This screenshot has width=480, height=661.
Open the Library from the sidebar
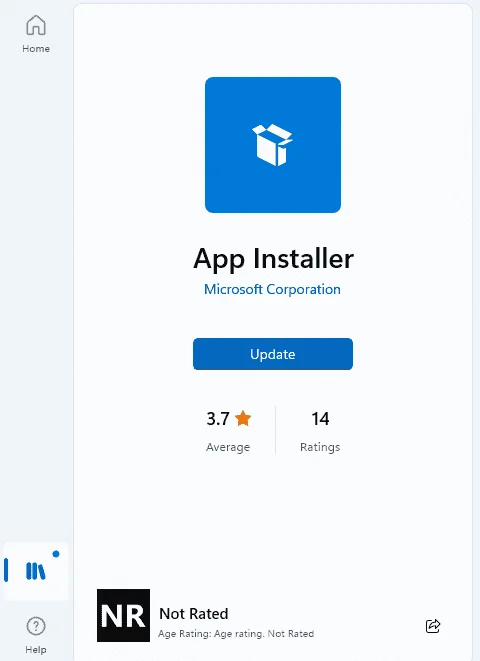(36, 571)
